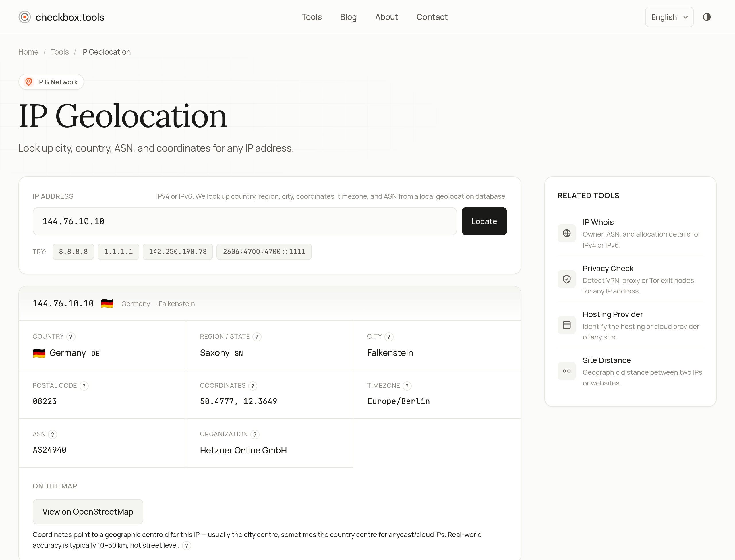Screen dimensions: 735x560
Task: Click the location pin icon in badge
Action: pyautogui.click(x=29, y=82)
